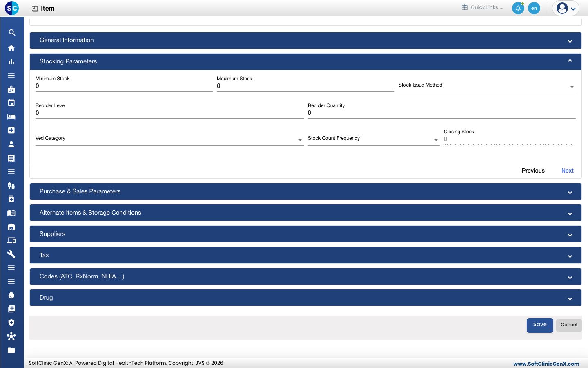Open the folder icon in sidebar
The width and height of the screenshot is (588, 368).
pos(11,350)
